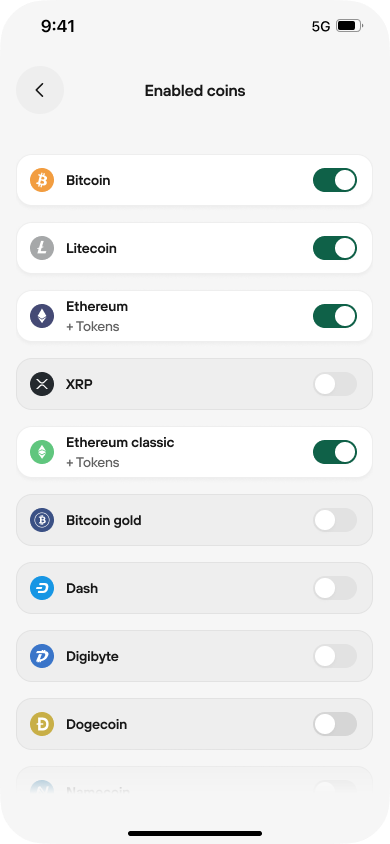Turn off the Litecoin switch
The height and width of the screenshot is (844, 390).
point(335,248)
